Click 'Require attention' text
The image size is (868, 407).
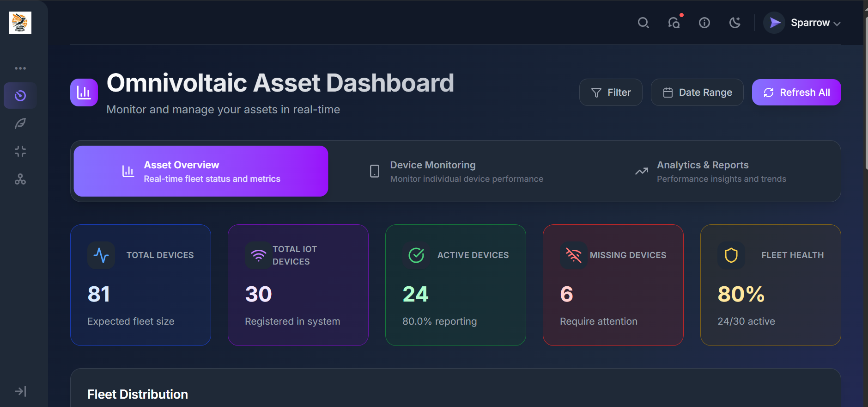[599, 321]
